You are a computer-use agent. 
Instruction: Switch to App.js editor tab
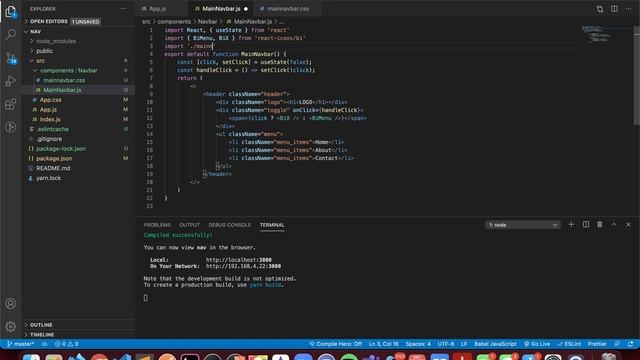click(x=157, y=9)
